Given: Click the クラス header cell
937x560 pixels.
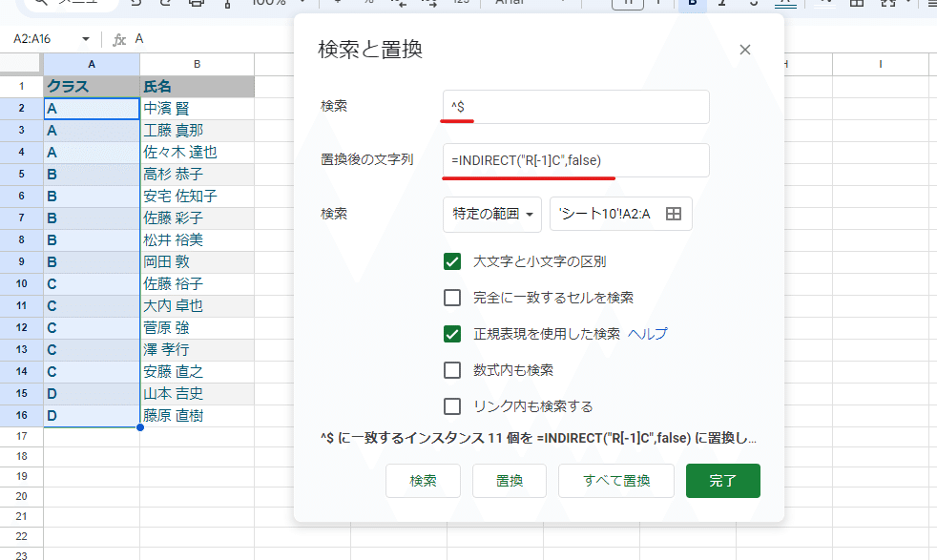Looking at the screenshot, I should point(92,87).
